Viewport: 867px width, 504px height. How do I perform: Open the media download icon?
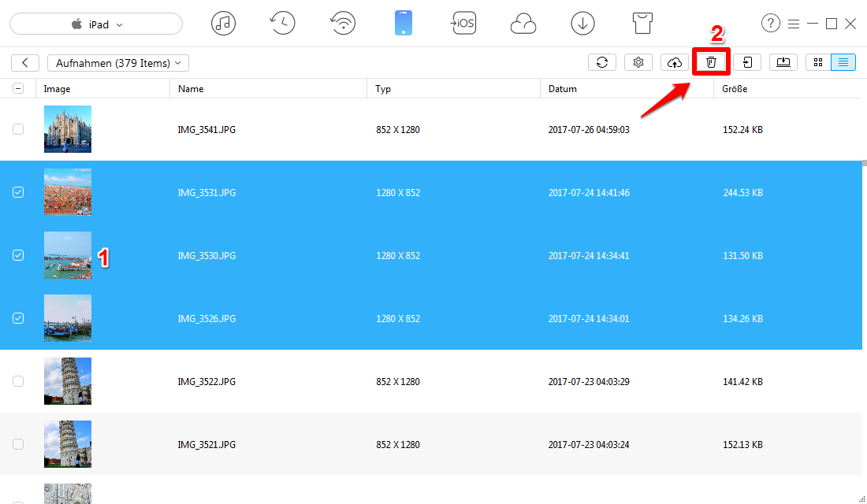point(582,24)
